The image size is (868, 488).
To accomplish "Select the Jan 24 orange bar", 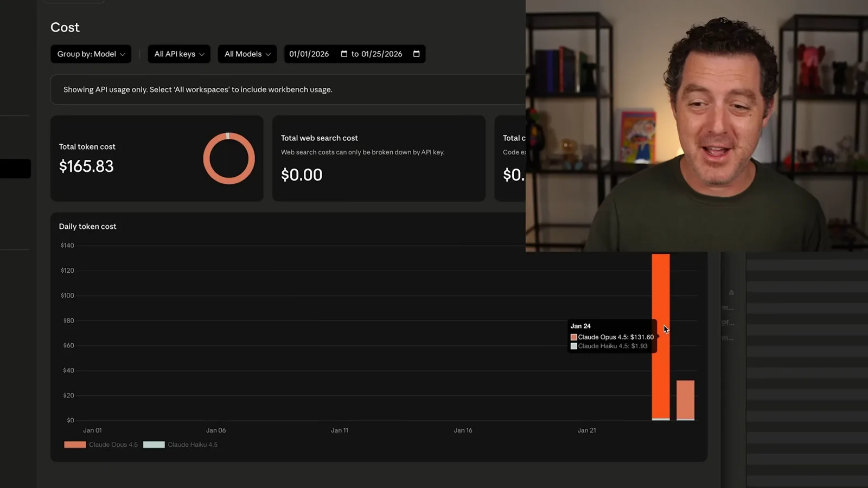I will [x=661, y=337].
